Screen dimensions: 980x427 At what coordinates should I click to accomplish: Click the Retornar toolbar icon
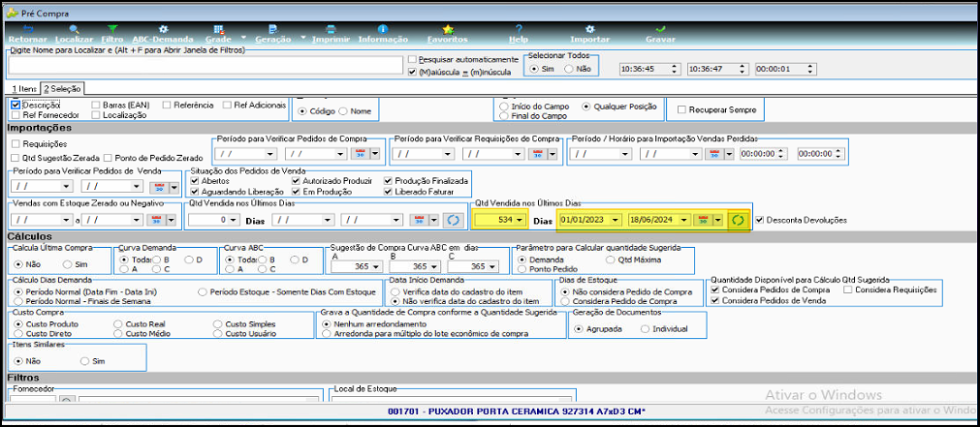point(25,29)
